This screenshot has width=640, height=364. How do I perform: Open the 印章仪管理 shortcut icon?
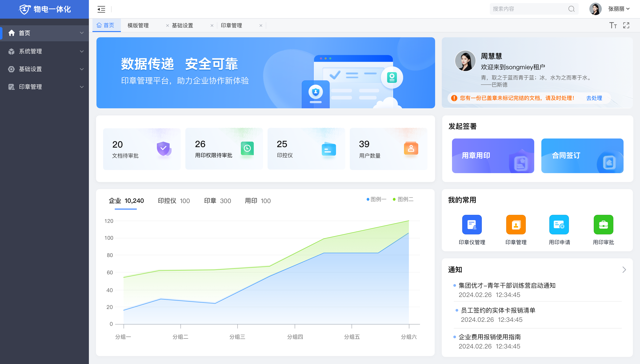(472, 224)
